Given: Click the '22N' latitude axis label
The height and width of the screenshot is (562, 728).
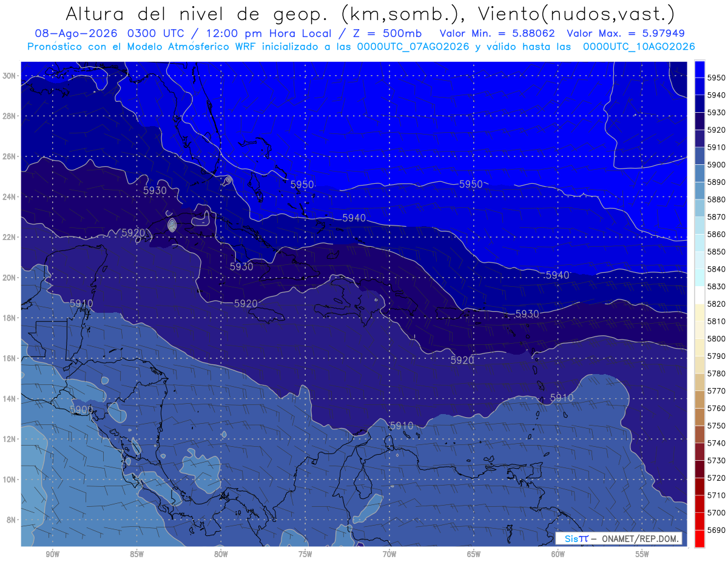Looking at the screenshot, I should 9,237.
